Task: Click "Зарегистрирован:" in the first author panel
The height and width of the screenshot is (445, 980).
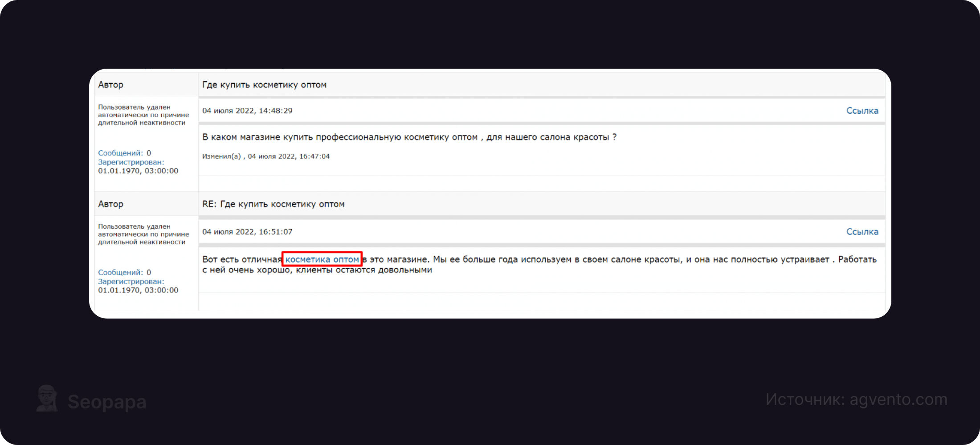Action: point(131,162)
